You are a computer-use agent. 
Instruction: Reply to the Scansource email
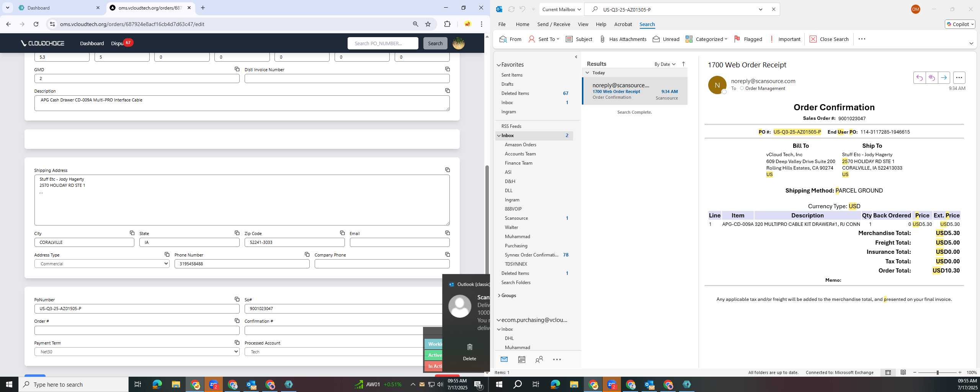point(919,78)
